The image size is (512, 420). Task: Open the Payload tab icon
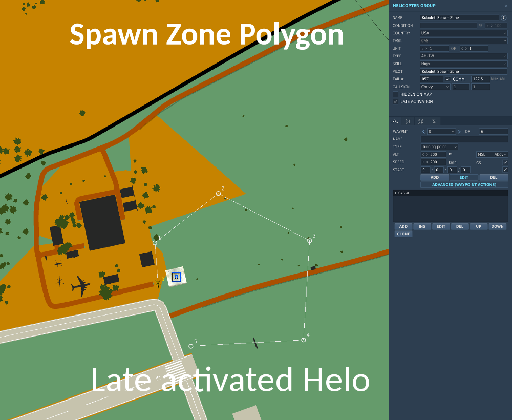(408, 121)
